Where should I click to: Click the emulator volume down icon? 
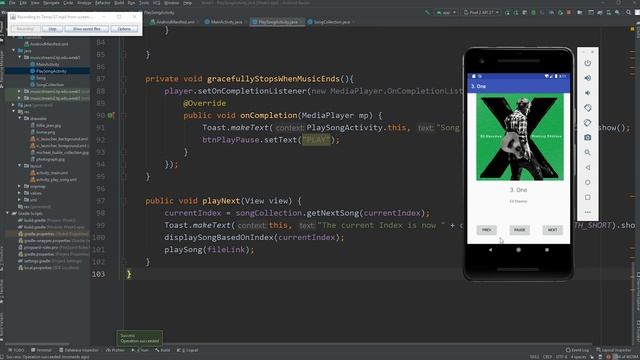click(587, 93)
